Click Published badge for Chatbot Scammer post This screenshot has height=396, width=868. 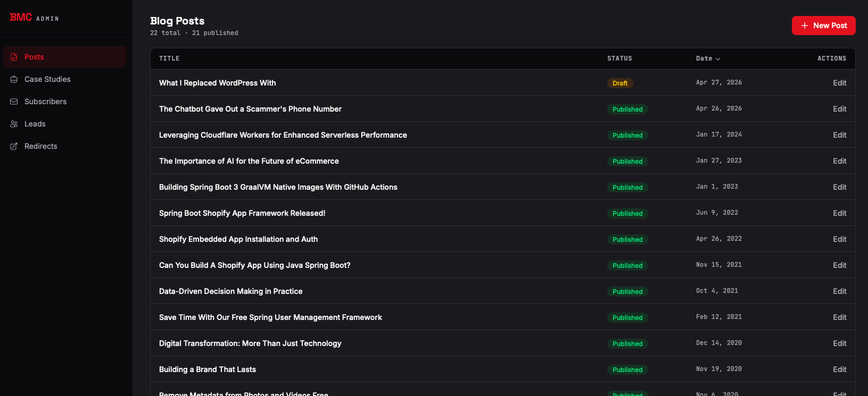pos(627,109)
